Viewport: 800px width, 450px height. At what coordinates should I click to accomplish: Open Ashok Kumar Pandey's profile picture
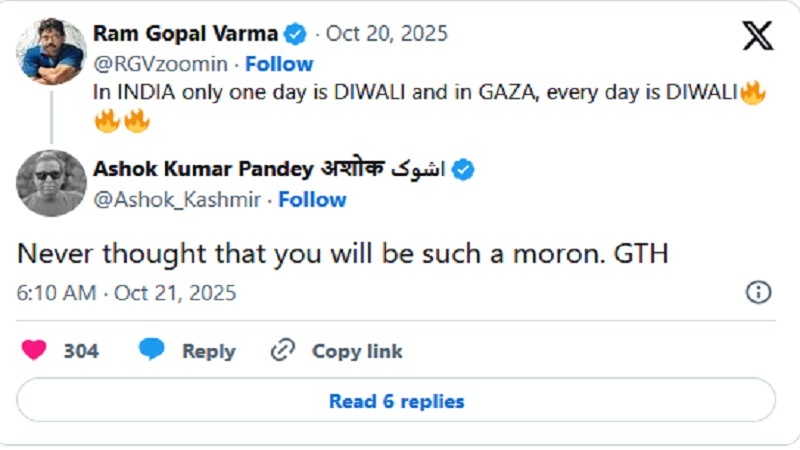coord(51,183)
